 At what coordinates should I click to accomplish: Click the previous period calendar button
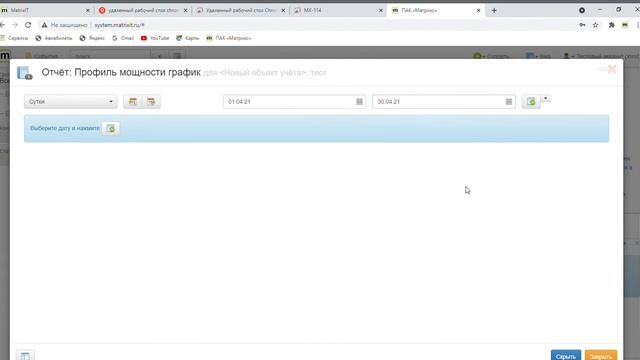[x=133, y=102]
